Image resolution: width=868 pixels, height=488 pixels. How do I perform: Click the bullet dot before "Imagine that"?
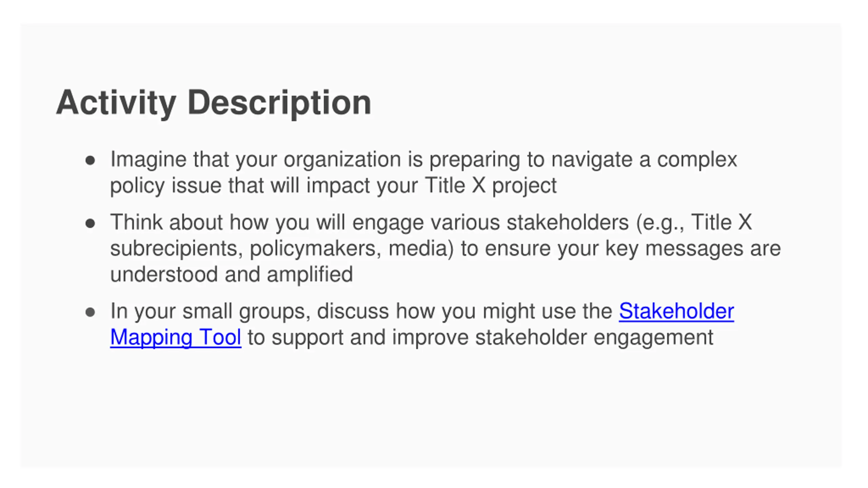[90, 160]
